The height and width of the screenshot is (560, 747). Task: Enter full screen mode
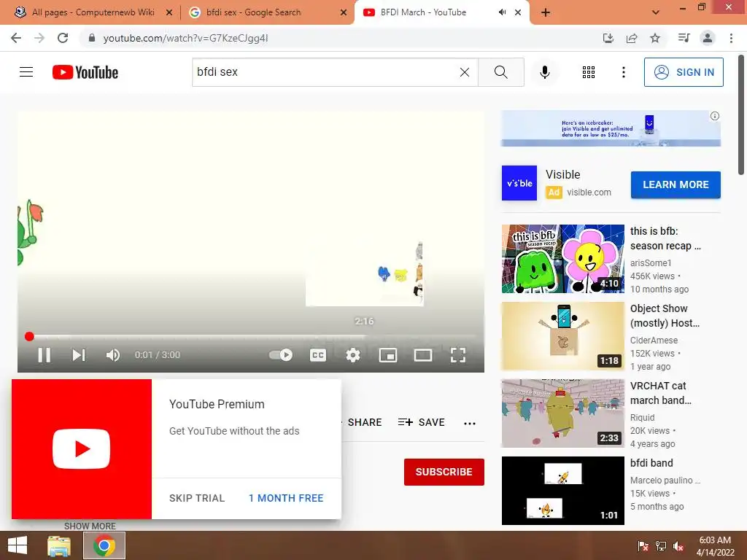[x=458, y=355]
